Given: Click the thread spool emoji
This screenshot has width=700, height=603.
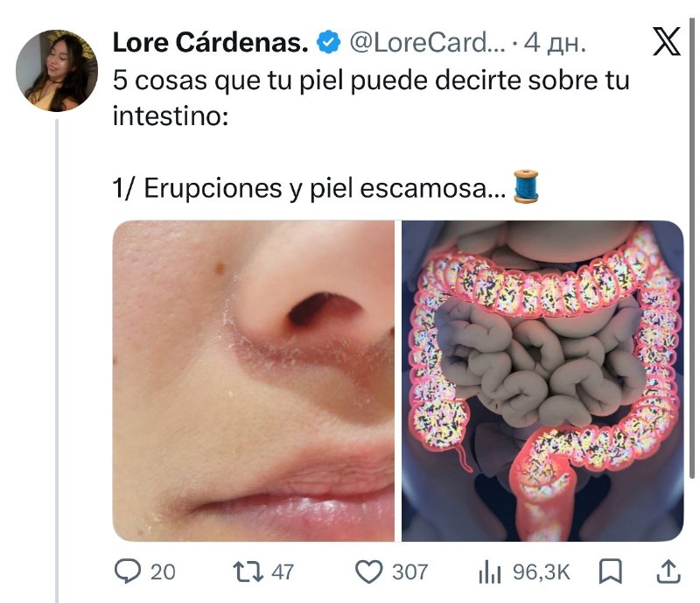Looking at the screenshot, I should coord(527,186).
